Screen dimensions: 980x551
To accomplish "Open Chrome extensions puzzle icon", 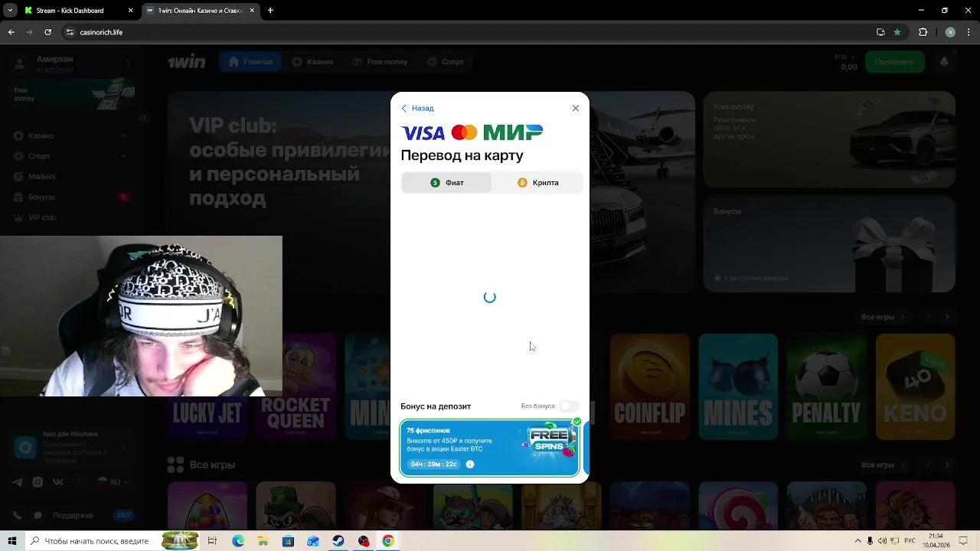I will (x=923, y=32).
